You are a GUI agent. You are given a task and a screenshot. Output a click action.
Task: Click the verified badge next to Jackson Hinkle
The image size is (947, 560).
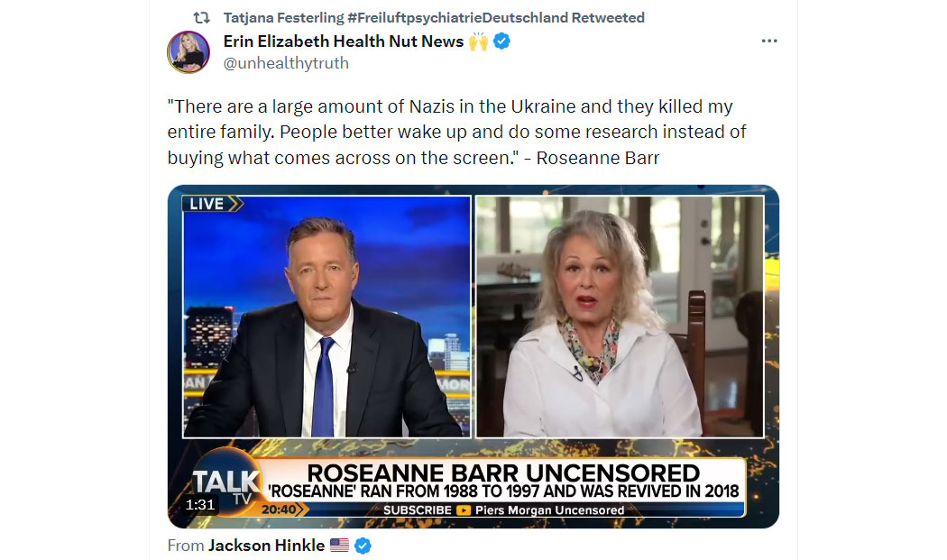363,546
